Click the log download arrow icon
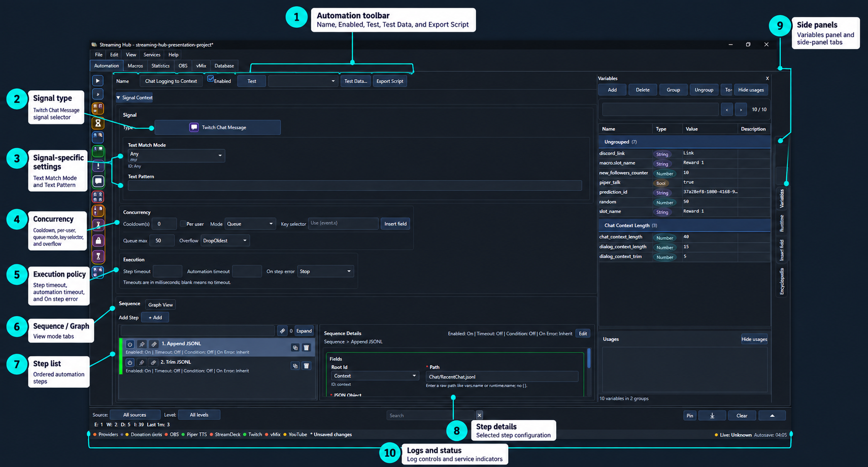This screenshot has height=467, width=868. pyautogui.click(x=712, y=416)
